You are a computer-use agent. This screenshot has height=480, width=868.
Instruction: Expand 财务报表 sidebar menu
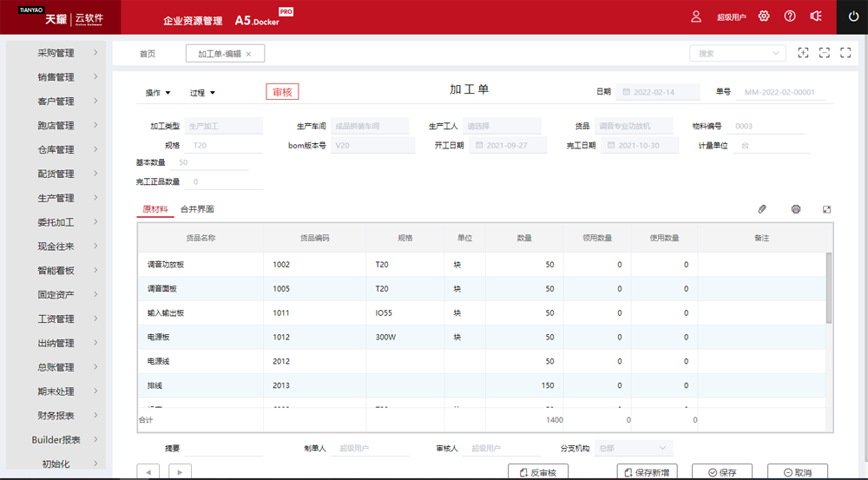click(56, 415)
